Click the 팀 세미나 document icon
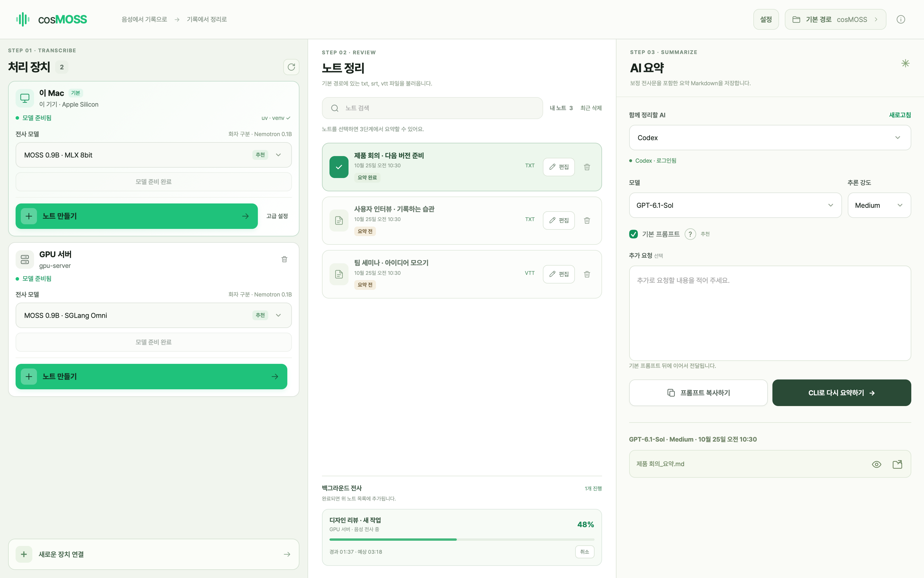924x578 pixels. (339, 274)
